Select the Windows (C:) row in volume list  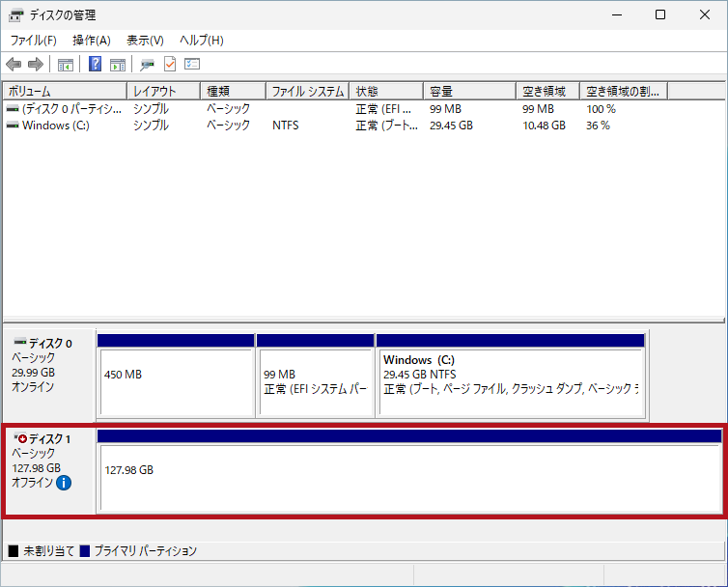(x=55, y=126)
